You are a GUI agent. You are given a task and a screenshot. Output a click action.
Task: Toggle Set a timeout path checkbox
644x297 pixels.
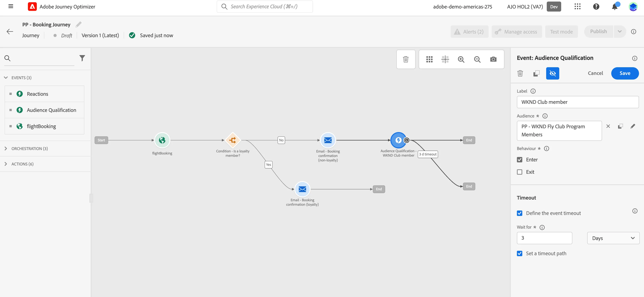(x=520, y=253)
